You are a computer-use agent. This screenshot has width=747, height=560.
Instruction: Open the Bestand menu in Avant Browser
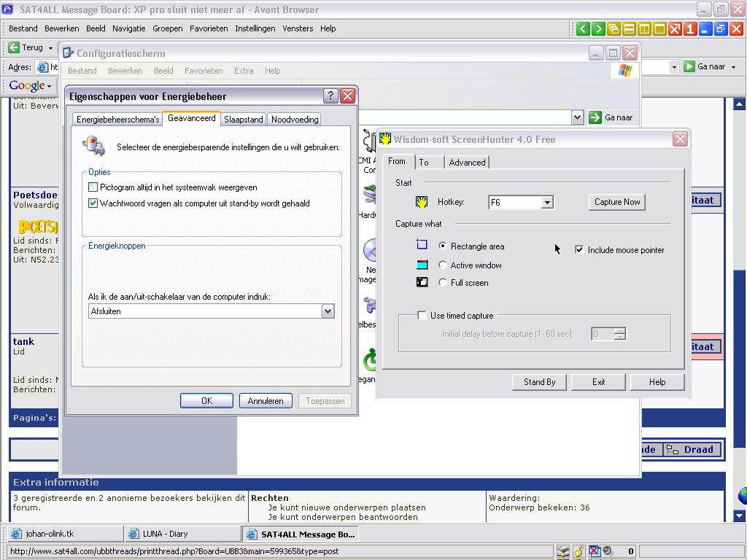(x=23, y=28)
